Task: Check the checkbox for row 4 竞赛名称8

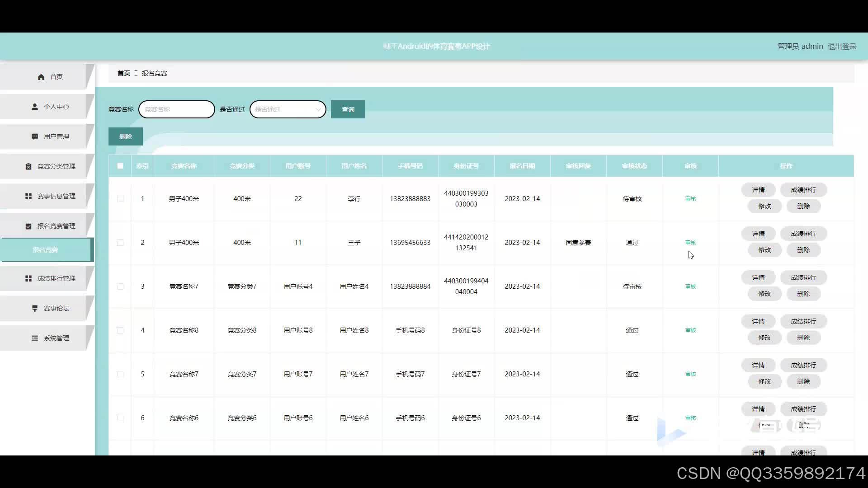Action: coord(120,330)
